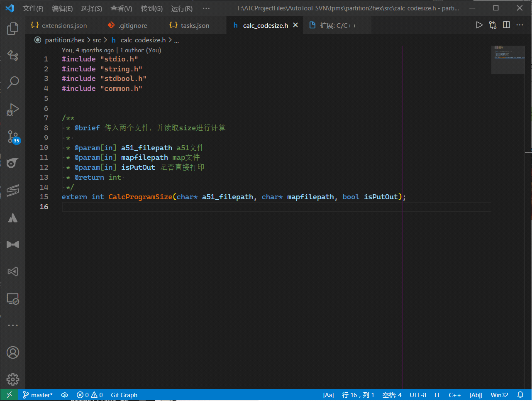Open the Manage gear settings icon
The image size is (532, 401).
coord(13,379)
